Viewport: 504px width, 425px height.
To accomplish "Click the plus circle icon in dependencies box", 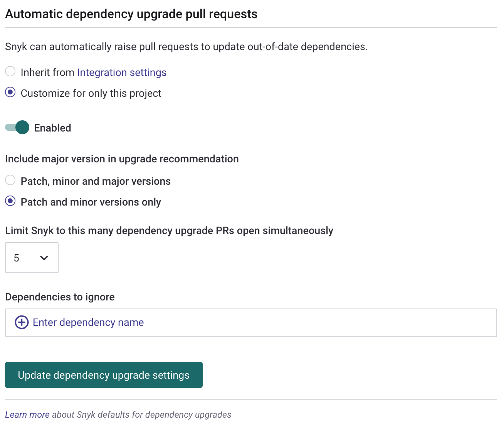I will coord(22,322).
